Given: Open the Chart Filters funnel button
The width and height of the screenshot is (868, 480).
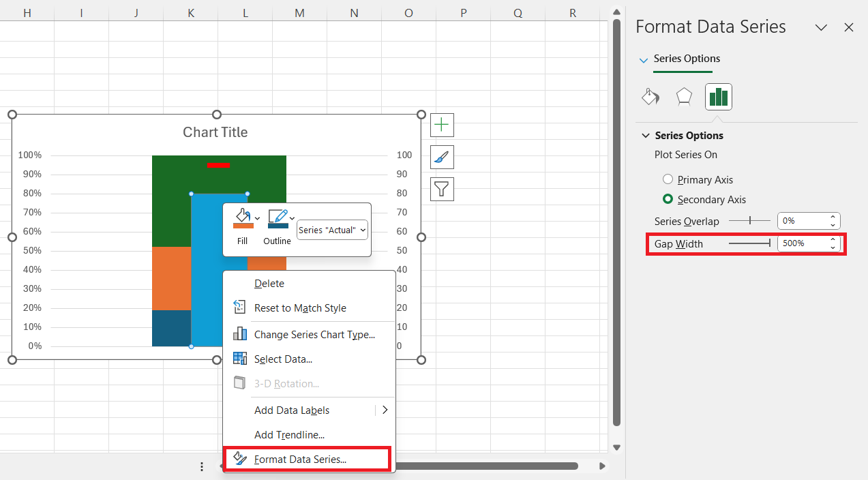Looking at the screenshot, I should 443,189.
